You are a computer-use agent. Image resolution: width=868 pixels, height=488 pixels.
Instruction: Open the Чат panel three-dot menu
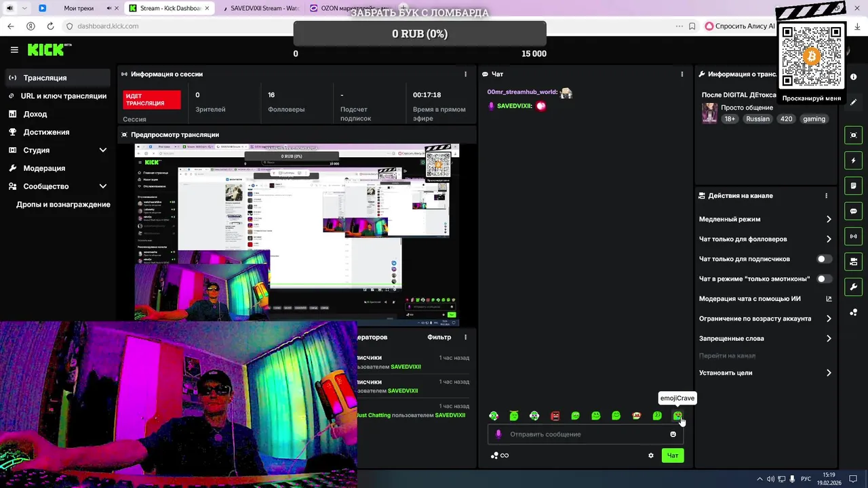coord(682,74)
